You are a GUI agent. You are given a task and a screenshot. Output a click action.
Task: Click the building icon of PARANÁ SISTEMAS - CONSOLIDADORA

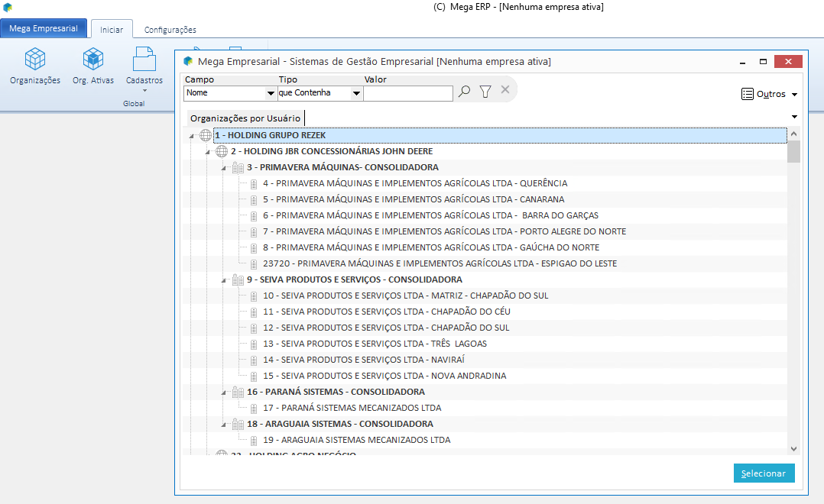238,393
